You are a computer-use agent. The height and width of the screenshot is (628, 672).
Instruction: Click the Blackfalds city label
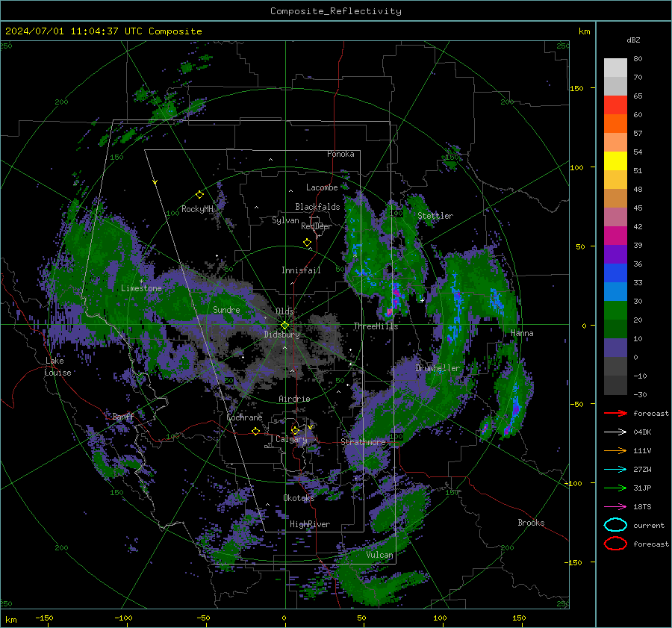coord(317,207)
